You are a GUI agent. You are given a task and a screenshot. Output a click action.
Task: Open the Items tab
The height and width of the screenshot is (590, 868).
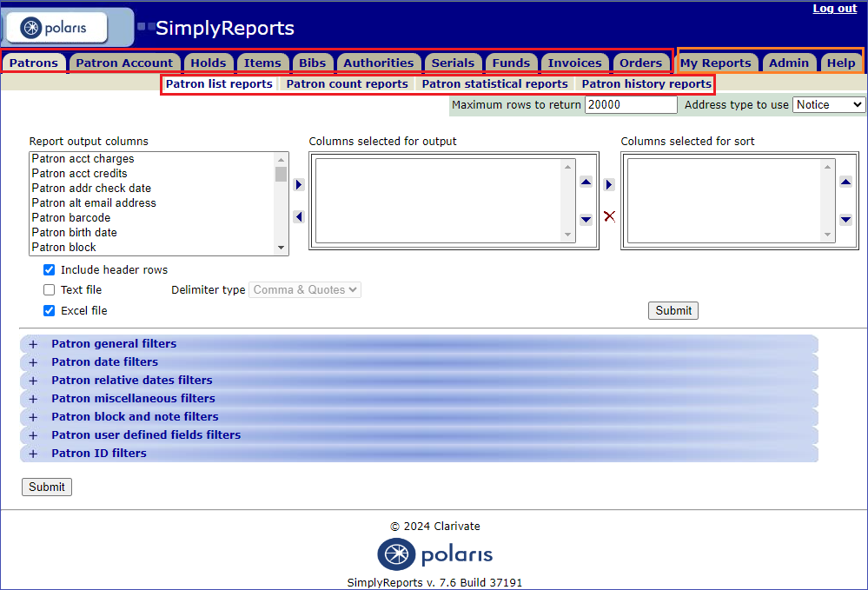(262, 63)
